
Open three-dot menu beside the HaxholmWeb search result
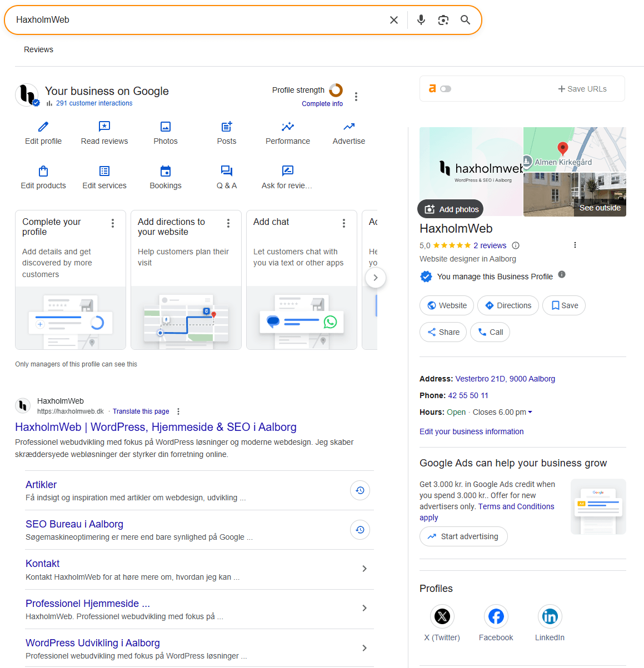tap(178, 411)
